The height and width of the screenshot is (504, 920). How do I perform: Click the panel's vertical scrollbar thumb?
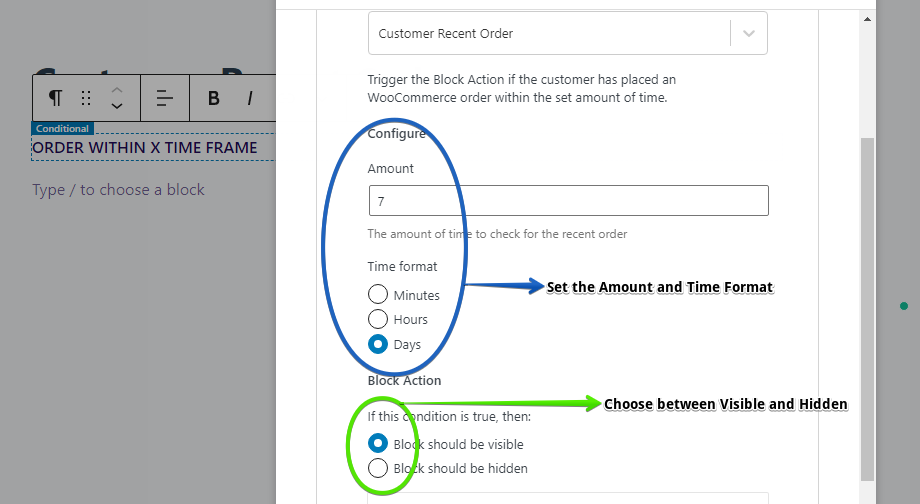867,309
